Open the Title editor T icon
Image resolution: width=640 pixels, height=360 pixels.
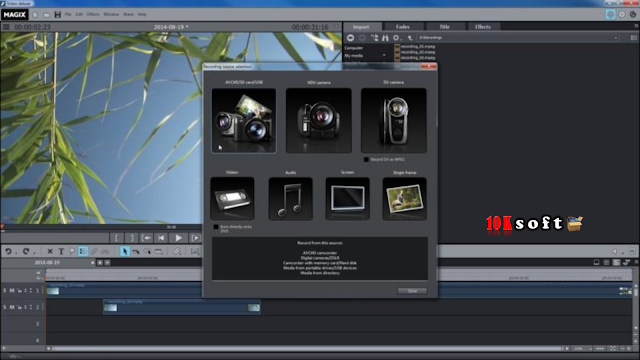coord(61,251)
